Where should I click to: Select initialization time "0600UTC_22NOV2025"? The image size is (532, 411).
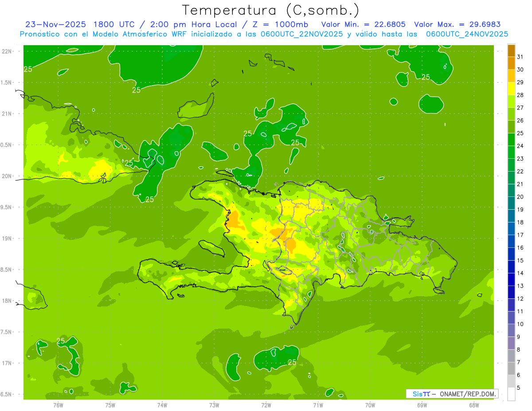tap(302, 34)
